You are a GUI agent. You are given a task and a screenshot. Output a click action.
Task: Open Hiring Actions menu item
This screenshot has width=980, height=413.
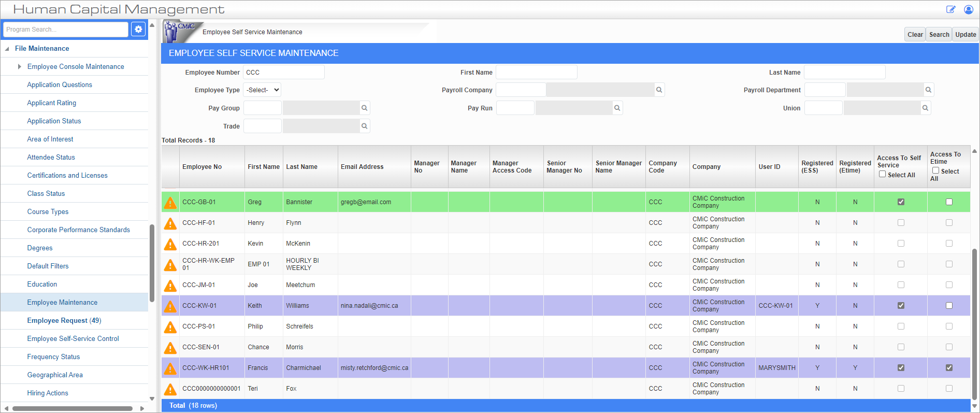coord(48,393)
